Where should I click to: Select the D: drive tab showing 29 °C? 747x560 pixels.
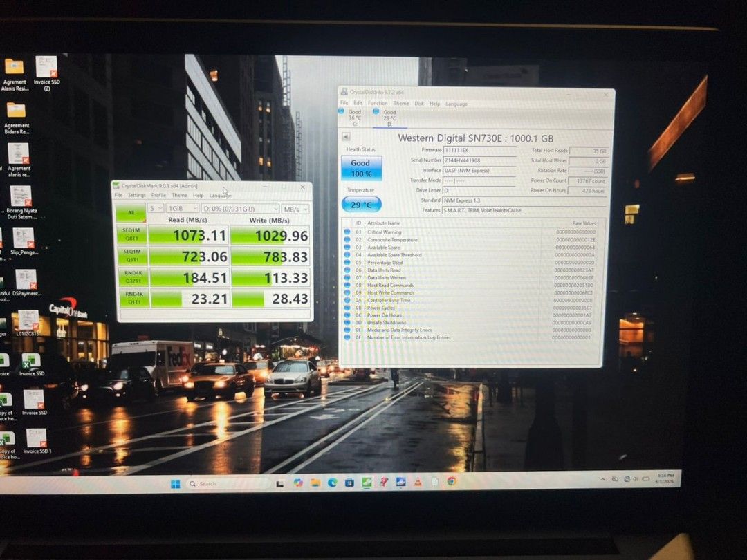389,118
